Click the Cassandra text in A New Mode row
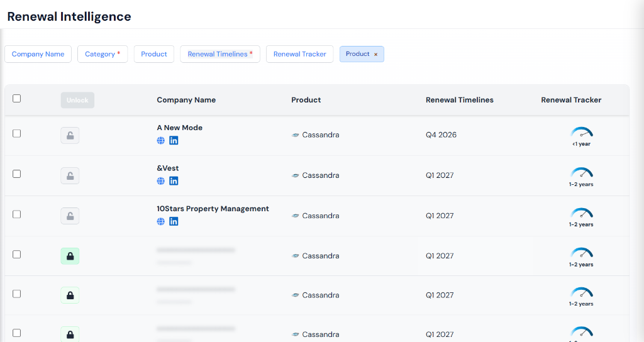Viewport: 644px width, 342px height. tap(321, 135)
